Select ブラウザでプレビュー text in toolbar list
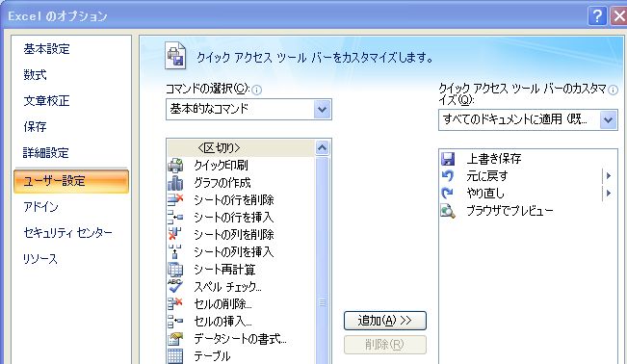Viewport: 627px width, 364px height. coord(510,211)
